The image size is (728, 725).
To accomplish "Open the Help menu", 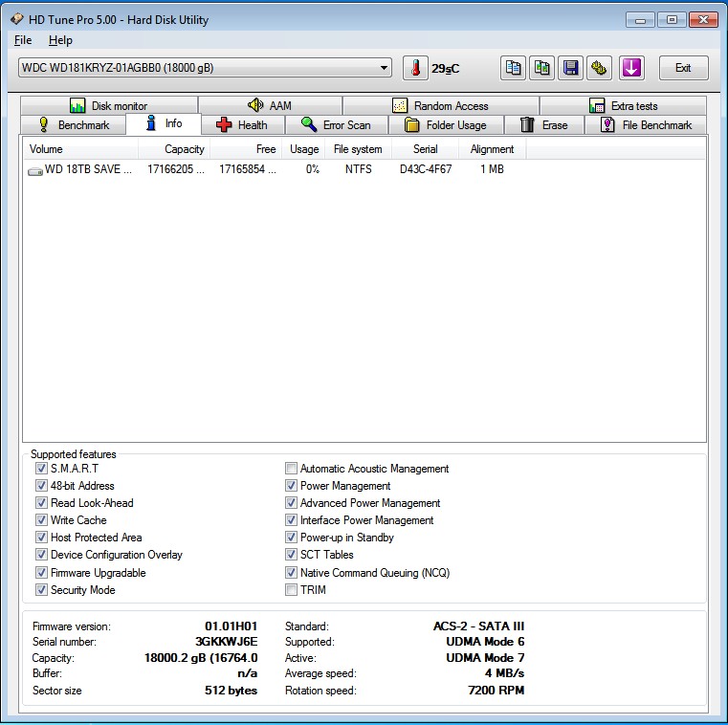I will tap(60, 40).
